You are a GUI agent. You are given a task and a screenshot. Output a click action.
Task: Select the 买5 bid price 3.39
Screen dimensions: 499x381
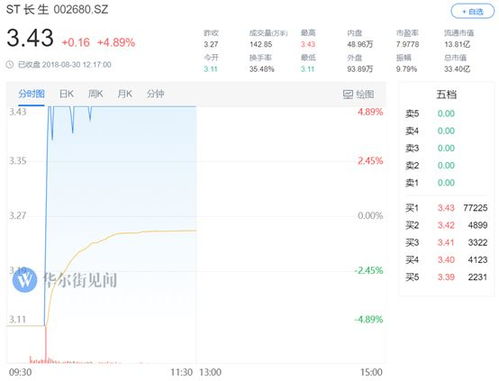point(446,277)
